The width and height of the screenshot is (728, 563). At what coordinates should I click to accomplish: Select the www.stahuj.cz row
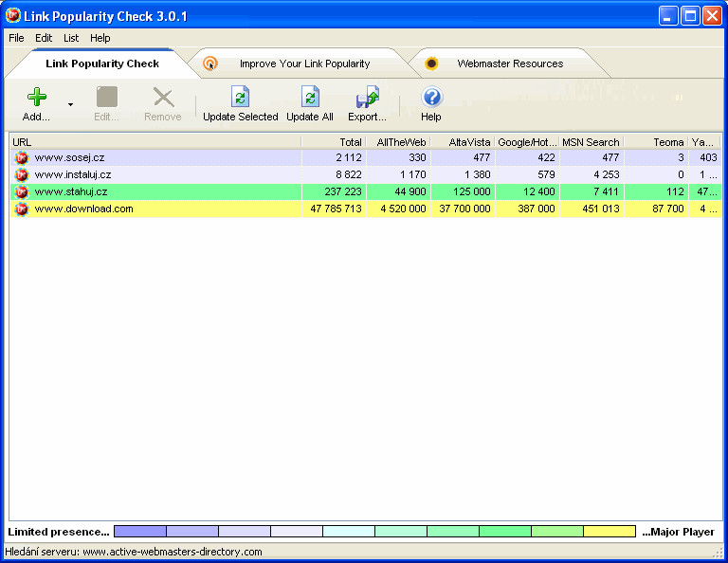tap(366, 191)
